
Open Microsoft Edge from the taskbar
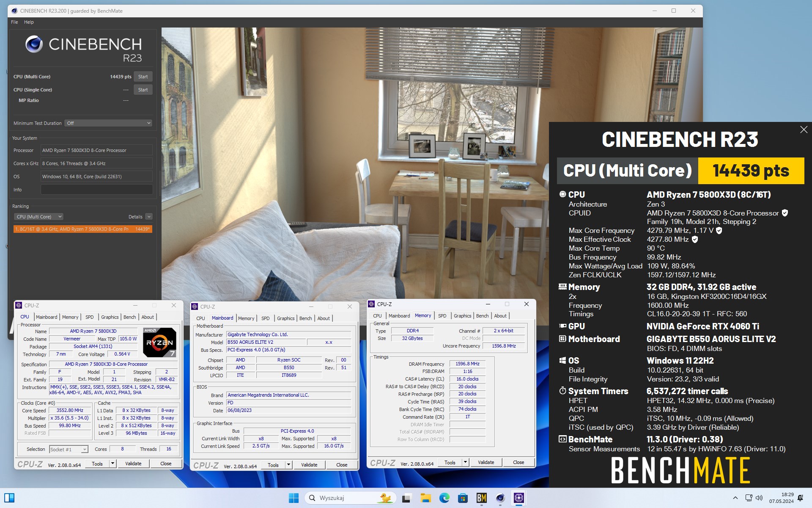[x=444, y=498]
